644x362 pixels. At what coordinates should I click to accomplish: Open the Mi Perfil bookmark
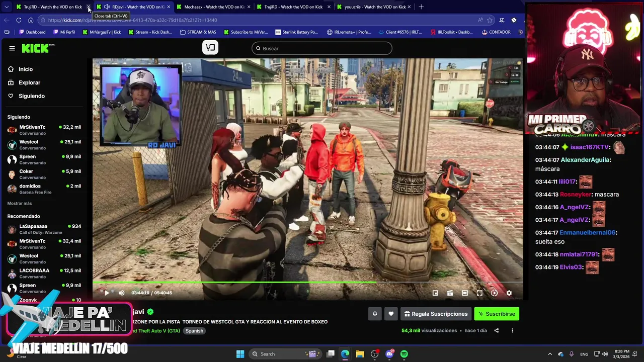(64, 32)
